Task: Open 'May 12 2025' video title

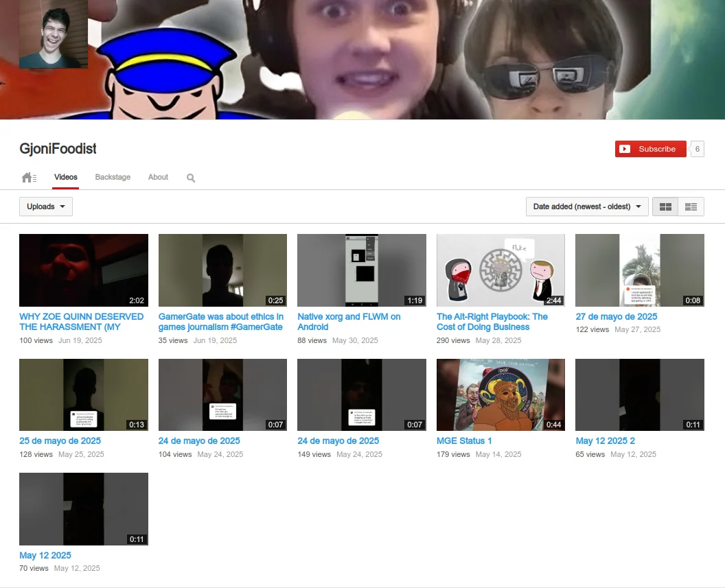Action: (x=45, y=555)
